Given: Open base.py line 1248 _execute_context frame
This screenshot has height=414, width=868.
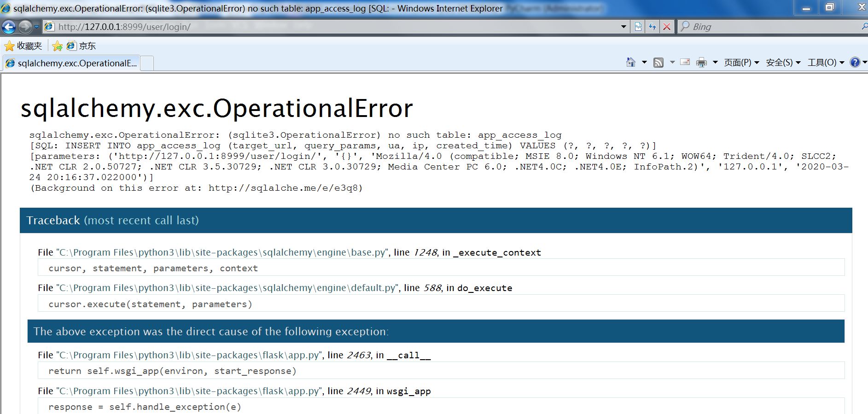Looking at the screenshot, I should pyautogui.click(x=289, y=252).
